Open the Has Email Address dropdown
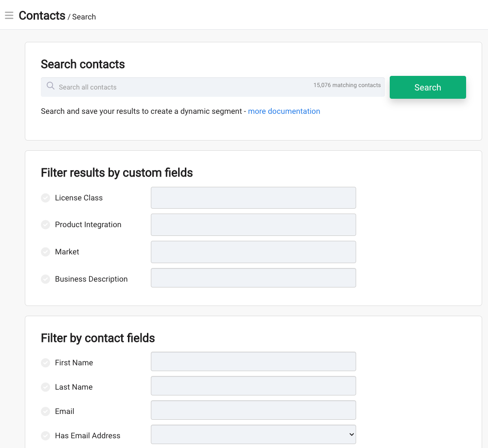Image resolution: width=488 pixels, height=448 pixels. [x=253, y=434]
